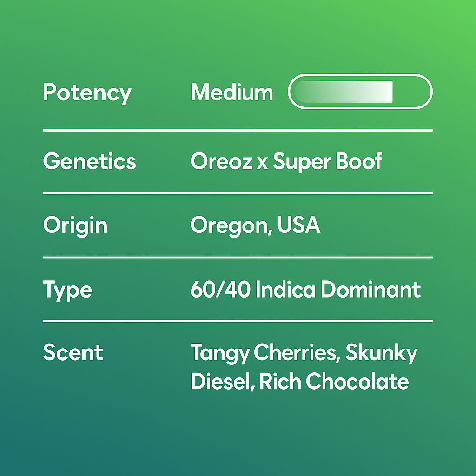Click the divider line above the Scent row
Image resolution: width=476 pixels, height=476 pixels.
click(238, 321)
